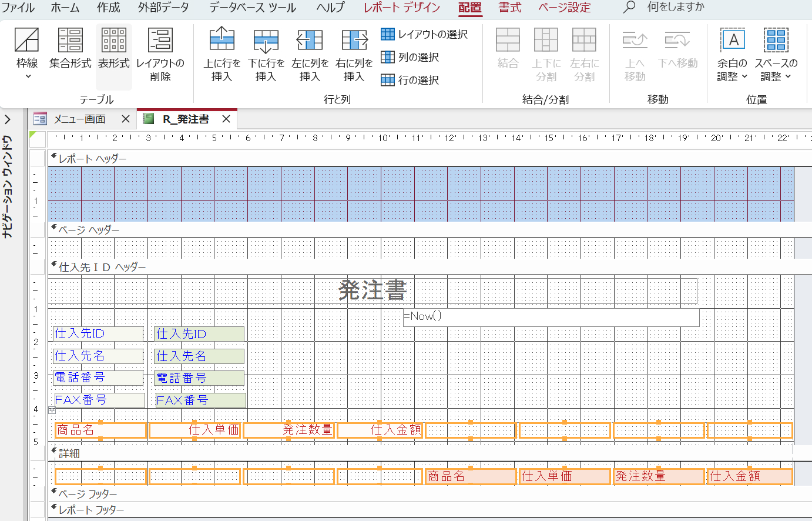Select the 仕入金額 header label
The image size is (812, 521).
click(380, 430)
